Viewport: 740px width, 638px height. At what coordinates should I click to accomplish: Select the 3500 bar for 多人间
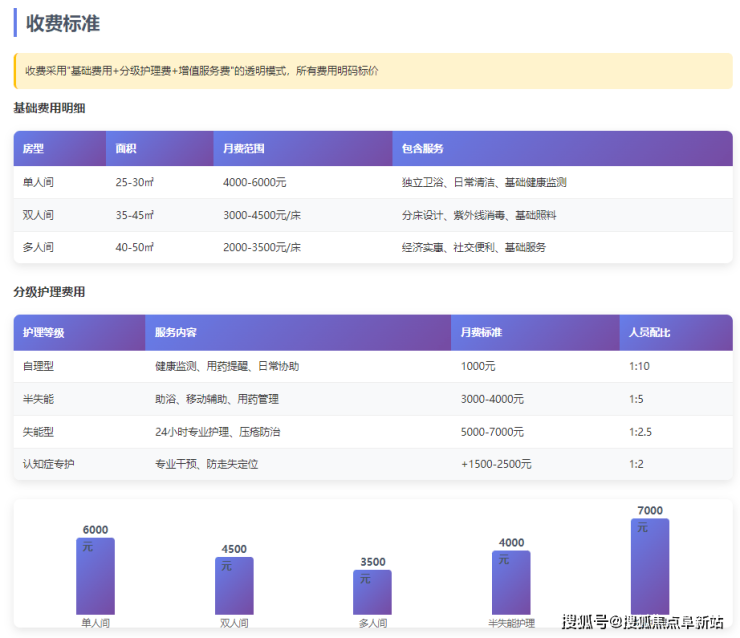(x=372, y=592)
